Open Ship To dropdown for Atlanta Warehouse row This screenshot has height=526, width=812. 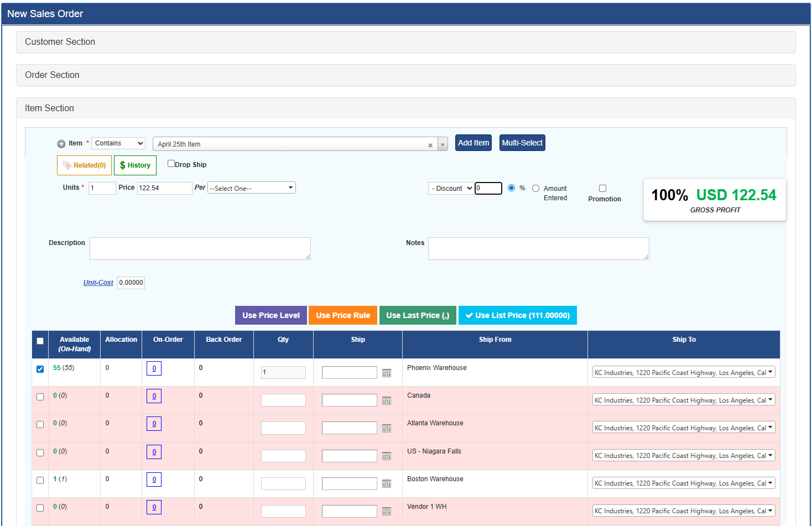[684, 428]
